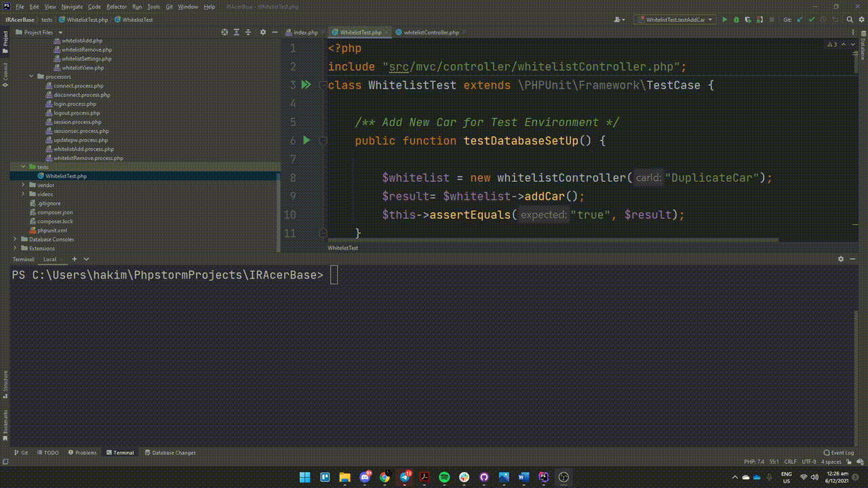Open the Windows Start menu

305,477
